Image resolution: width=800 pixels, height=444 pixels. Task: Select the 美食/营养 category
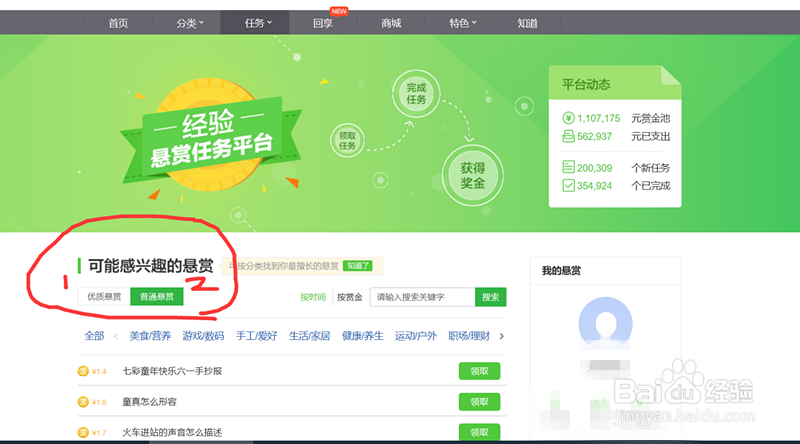(150, 336)
